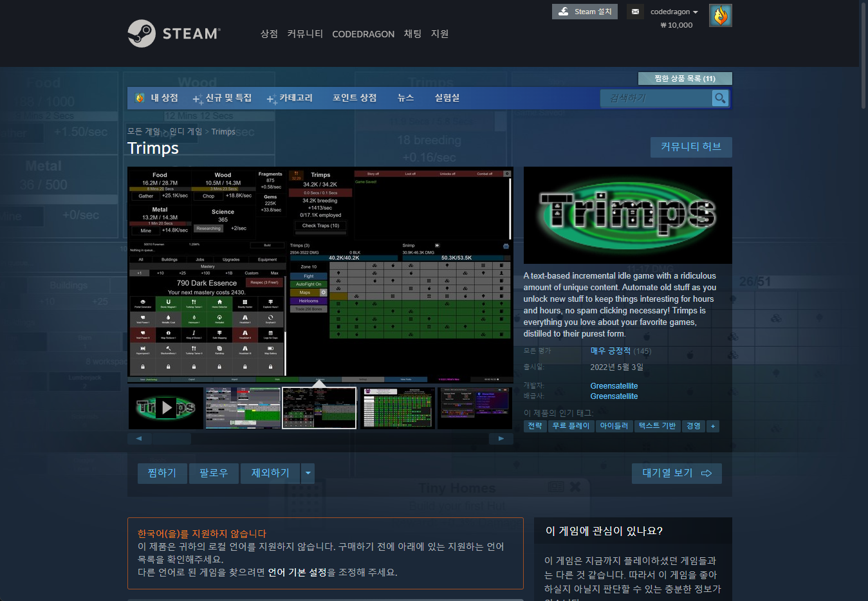868x601 pixels.
Task: Click the store search input field
Action: pyautogui.click(x=656, y=98)
